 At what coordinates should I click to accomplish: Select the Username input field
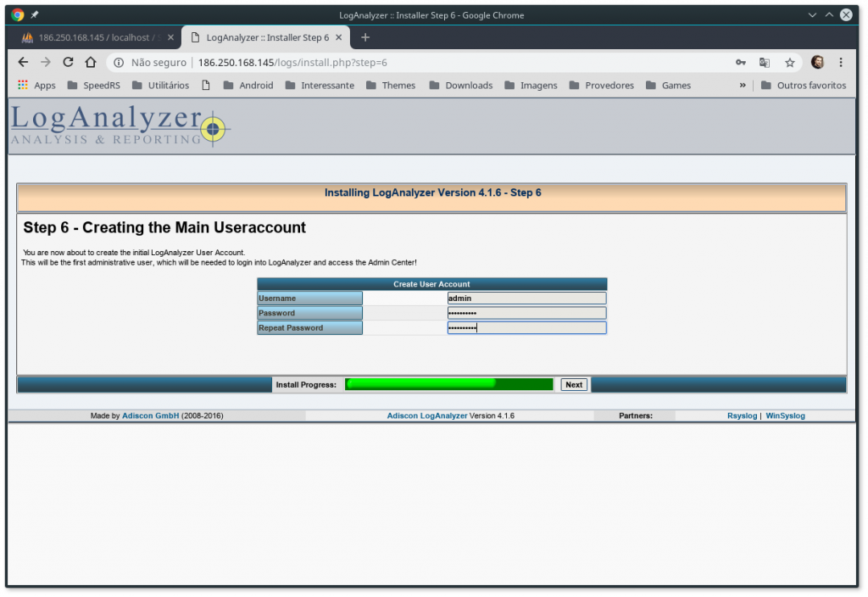(526, 298)
